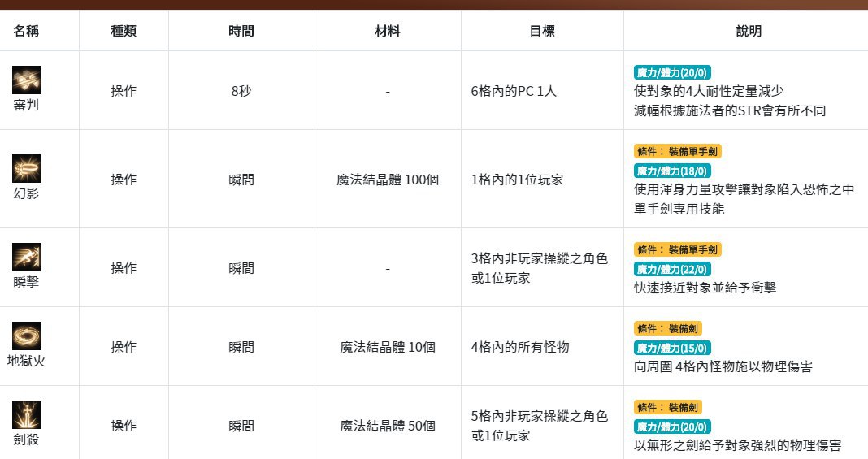868x459 pixels.
Task: Click the 魔法結晶體 50個 material cell
Action: (x=388, y=426)
